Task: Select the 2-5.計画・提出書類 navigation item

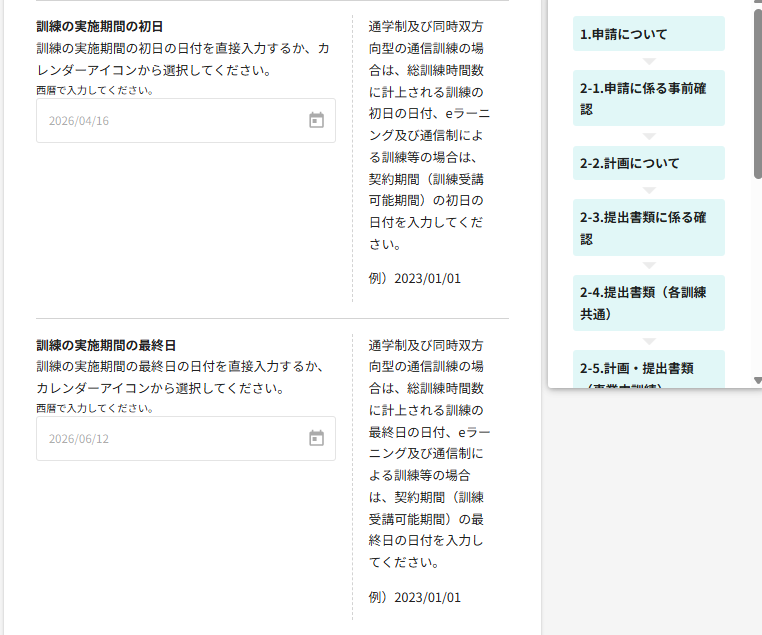Action: point(648,369)
